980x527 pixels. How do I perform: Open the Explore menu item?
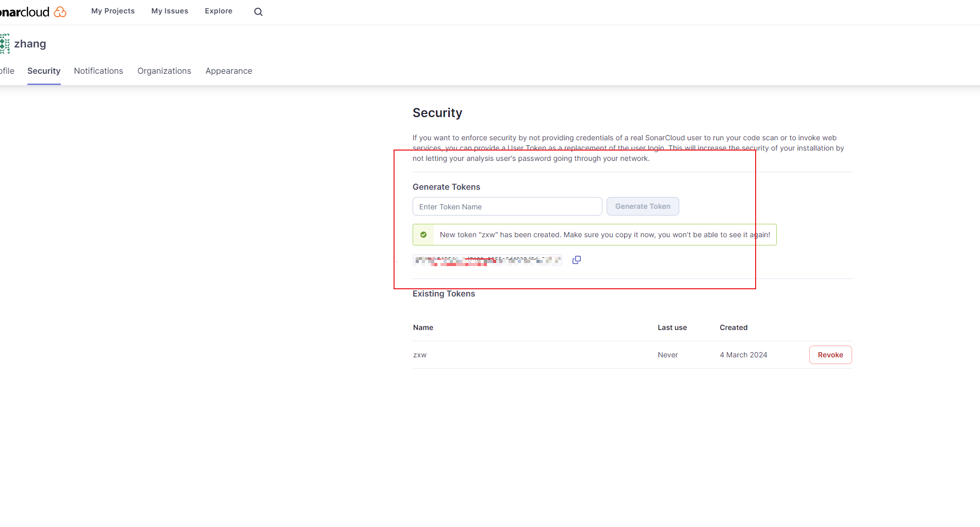219,11
